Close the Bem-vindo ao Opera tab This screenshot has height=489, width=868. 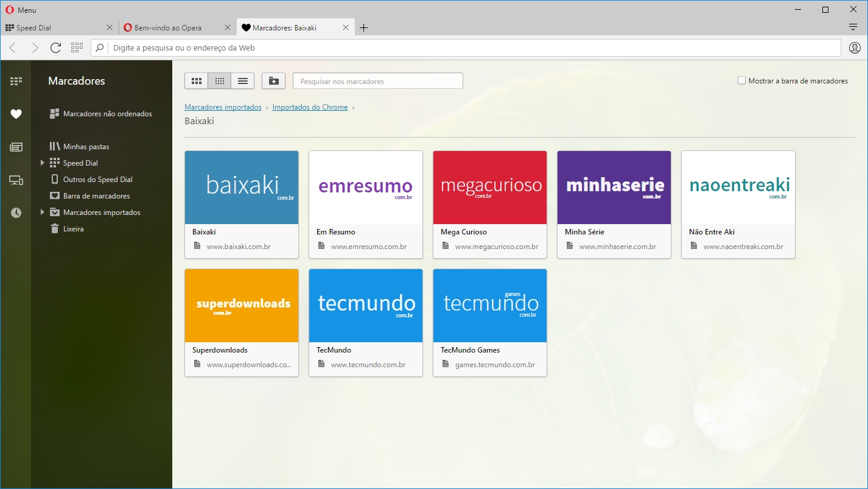tap(228, 27)
